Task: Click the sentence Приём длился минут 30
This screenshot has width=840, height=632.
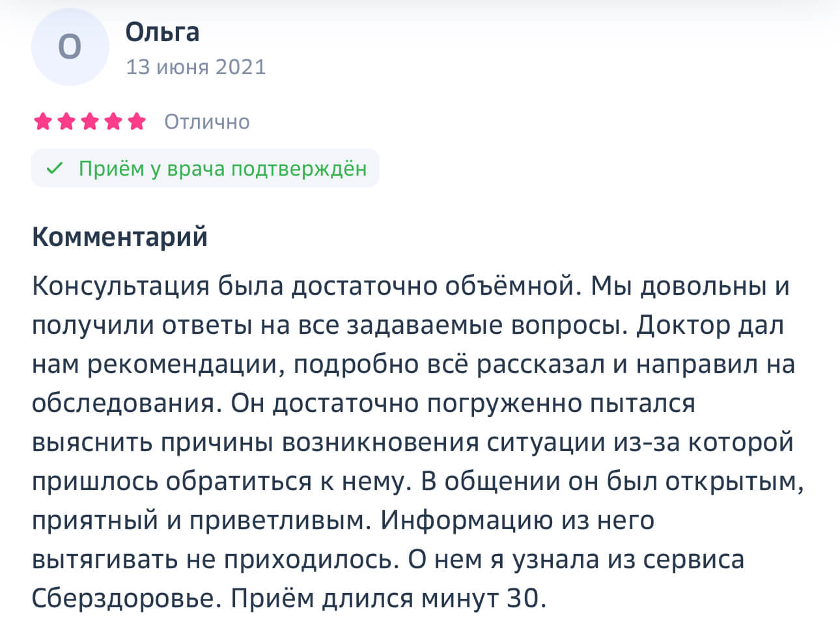Action: [388, 598]
